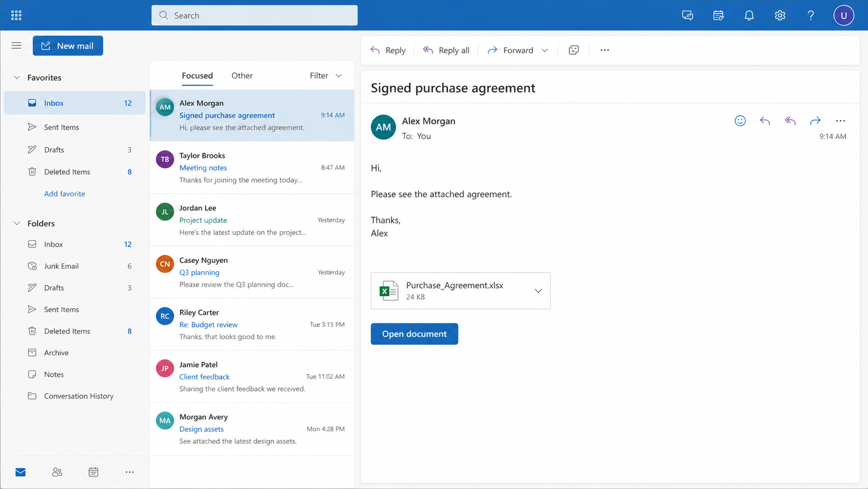Click Riley Carter's RC avatar
The height and width of the screenshot is (489, 868).
(165, 316)
